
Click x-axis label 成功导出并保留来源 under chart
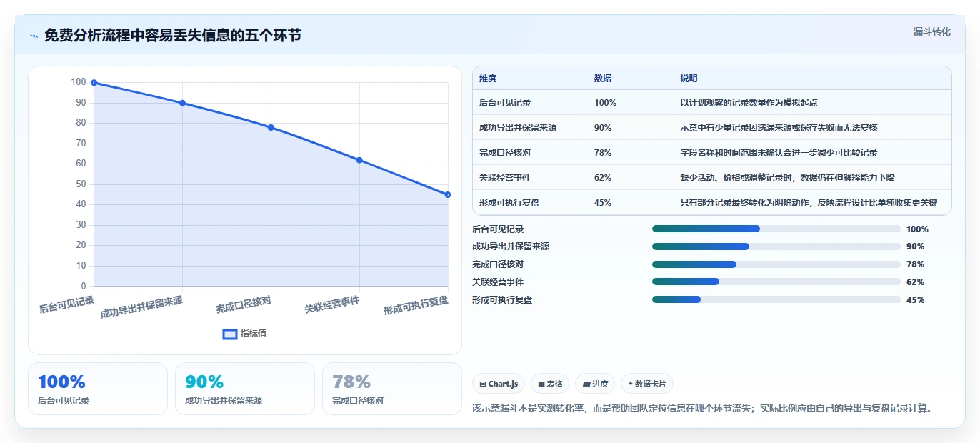(x=141, y=307)
